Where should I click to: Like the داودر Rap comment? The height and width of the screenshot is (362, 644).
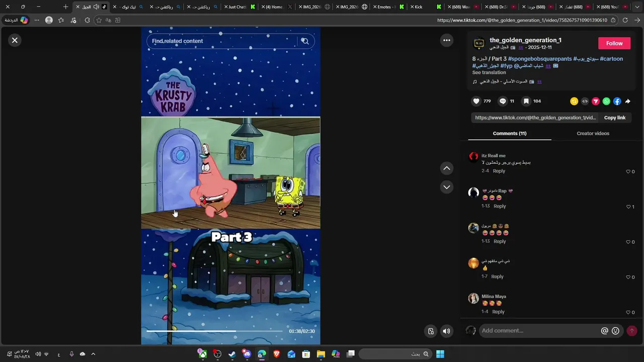[628, 207]
